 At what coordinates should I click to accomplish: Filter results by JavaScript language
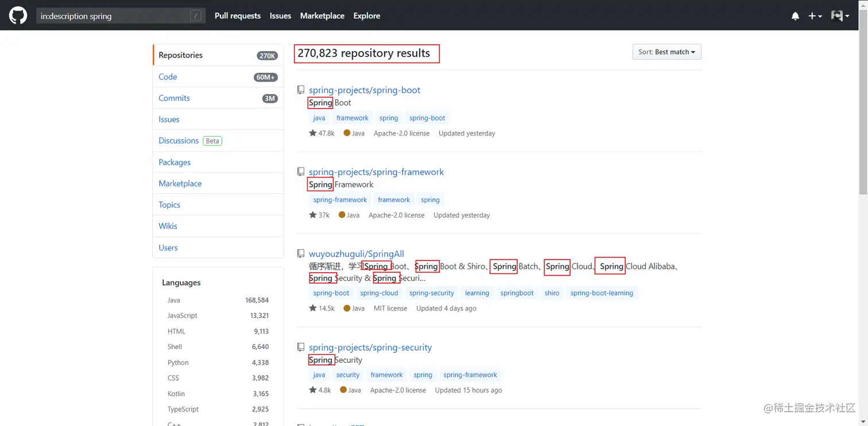pyautogui.click(x=218, y=316)
